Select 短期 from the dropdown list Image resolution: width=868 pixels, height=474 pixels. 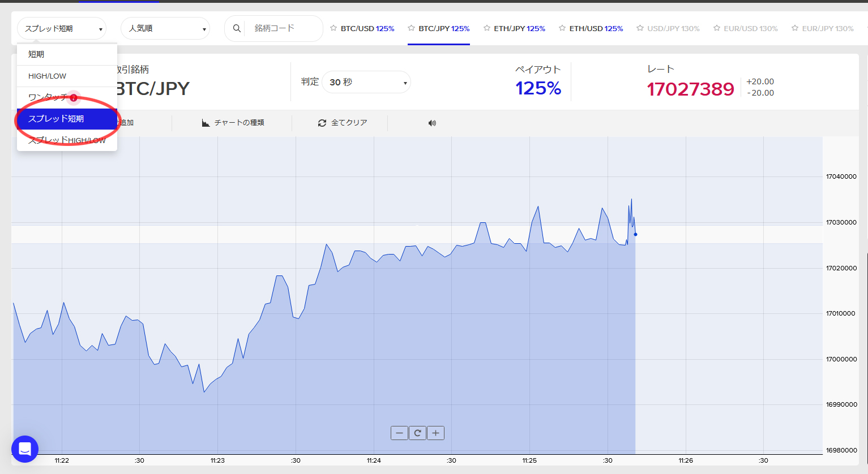[x=36, y=54]
